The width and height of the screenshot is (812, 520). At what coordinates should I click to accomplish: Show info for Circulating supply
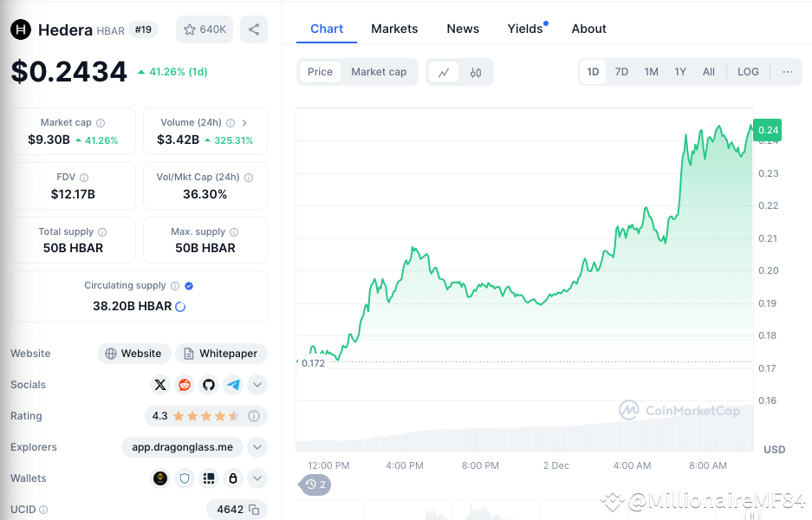tap(175, 286)
